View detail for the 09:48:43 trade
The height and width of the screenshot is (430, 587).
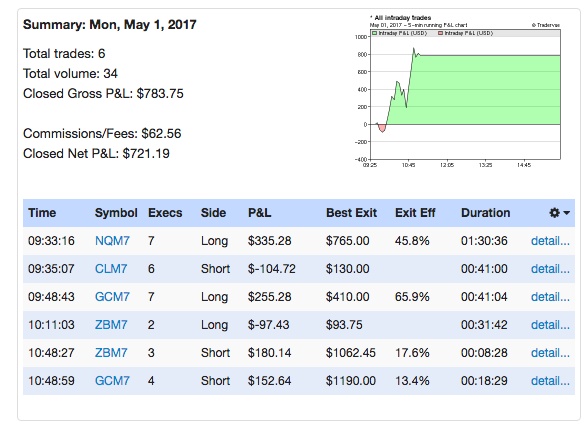pos(550,297)
